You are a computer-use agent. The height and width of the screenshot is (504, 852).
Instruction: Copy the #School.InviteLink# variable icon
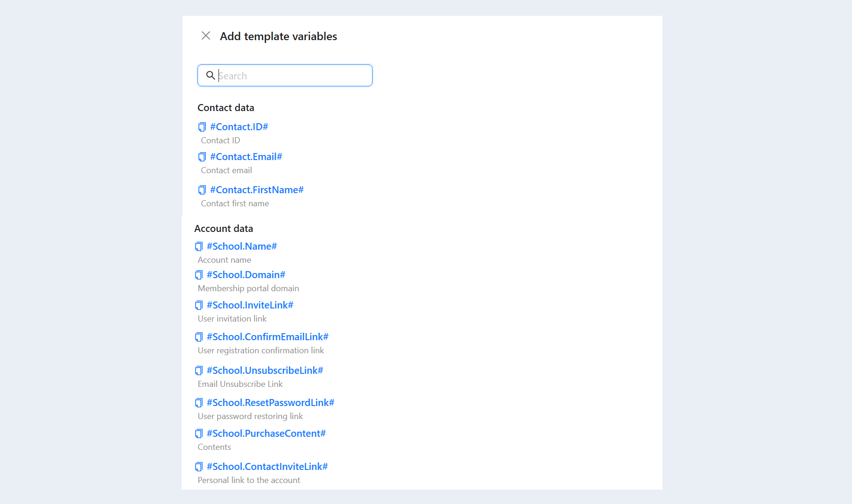[198, 305]
